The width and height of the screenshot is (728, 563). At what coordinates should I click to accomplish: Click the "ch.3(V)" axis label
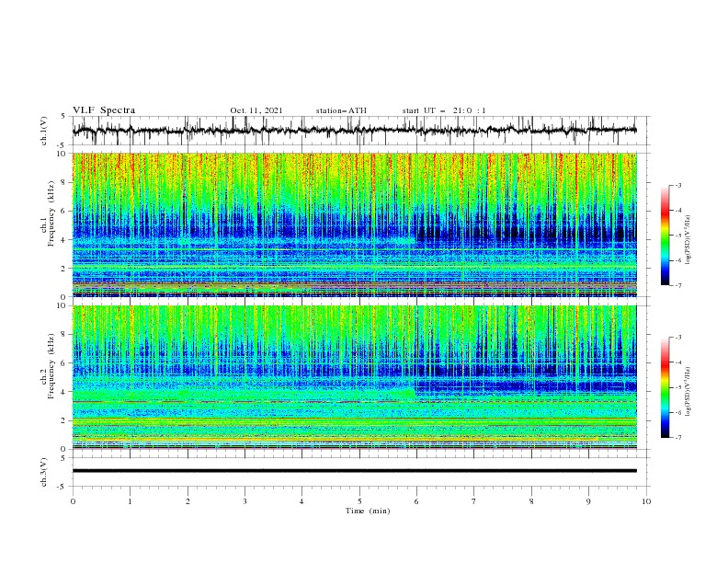pyautogui.click(x=44, y=472)
